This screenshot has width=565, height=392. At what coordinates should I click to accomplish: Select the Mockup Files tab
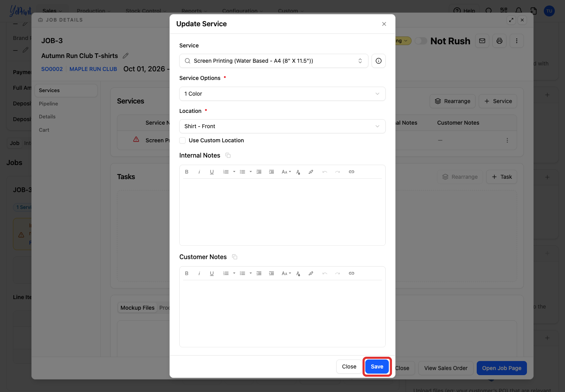pyautogui.click(x=137, y=308)
